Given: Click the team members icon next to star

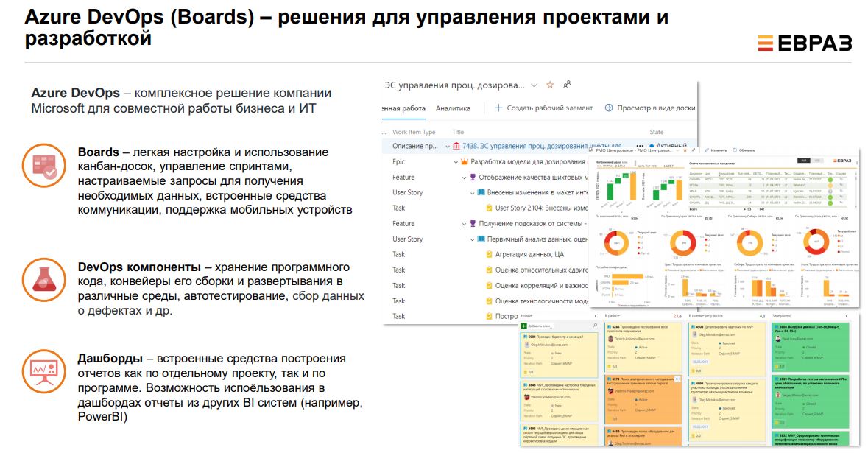Looking at the screenshot, I should (x=567, y=85).
